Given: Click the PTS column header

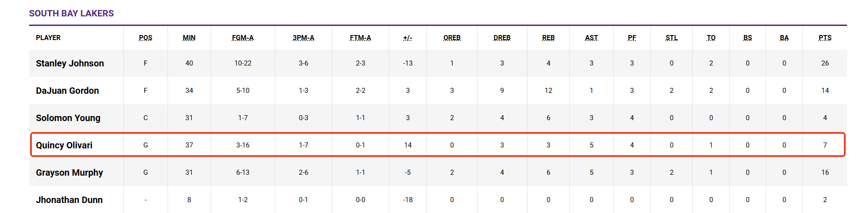Looking at the screenshot, I should click(825, 38).
